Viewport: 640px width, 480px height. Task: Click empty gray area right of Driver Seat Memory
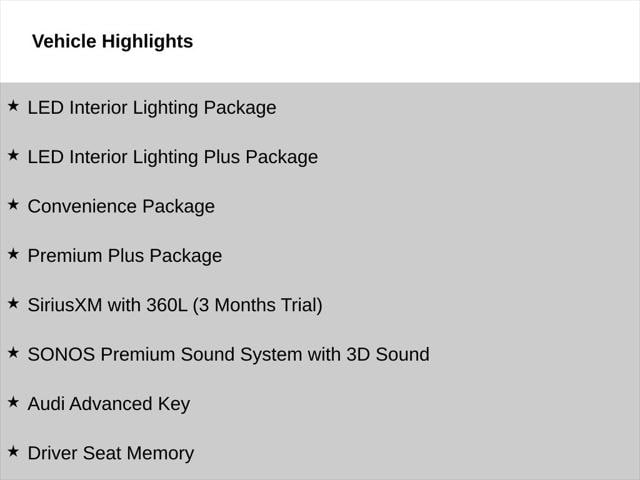420,453
